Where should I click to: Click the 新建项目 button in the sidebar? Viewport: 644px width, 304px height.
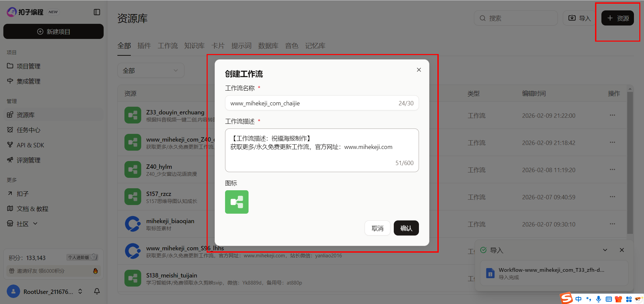click(x=53, y=31)
